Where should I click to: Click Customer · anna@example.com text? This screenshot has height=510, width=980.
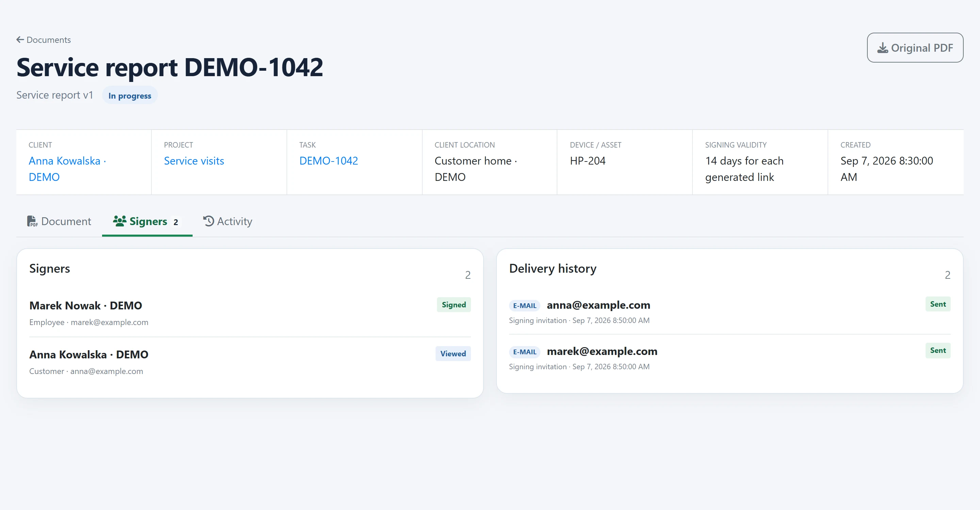[x=86, y=371]
